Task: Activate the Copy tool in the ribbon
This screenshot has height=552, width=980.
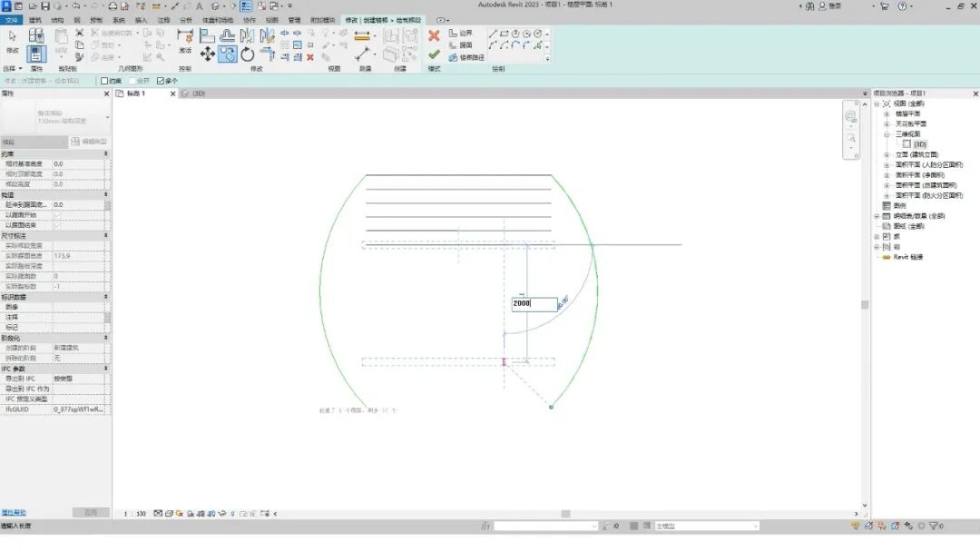Action: pos(228,54)
